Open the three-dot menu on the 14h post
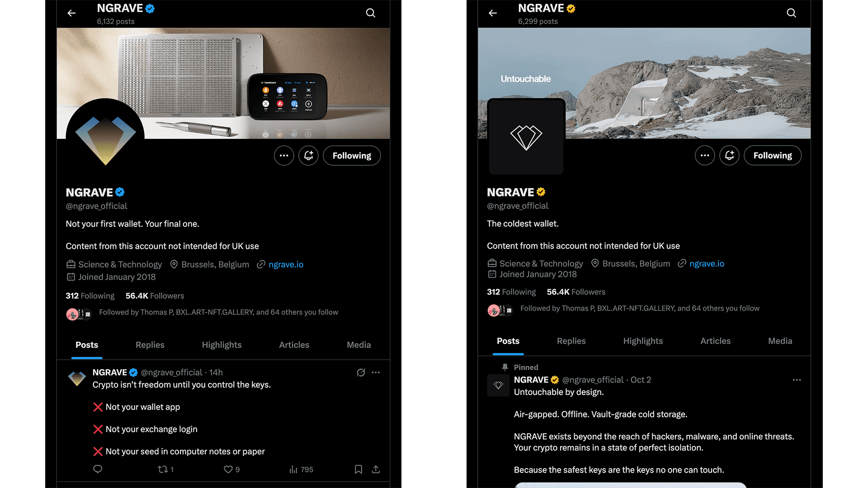Viewport: 868px width, 488px height. coord(376,372)
